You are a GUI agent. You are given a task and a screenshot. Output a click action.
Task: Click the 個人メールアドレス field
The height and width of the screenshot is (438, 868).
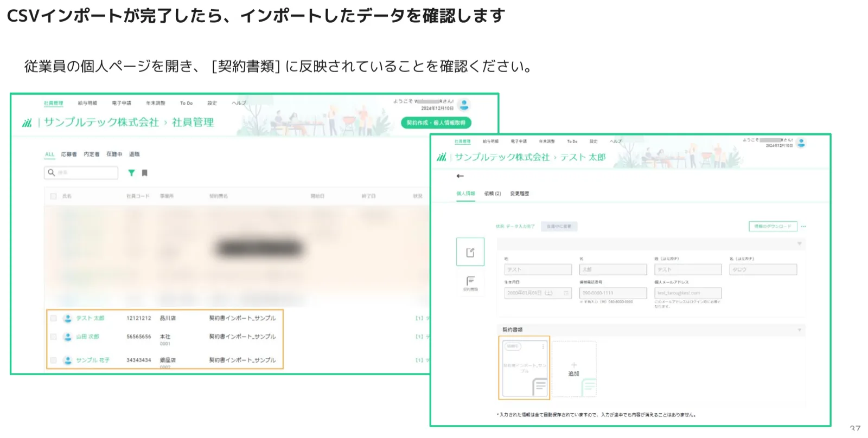pos(688,293)
